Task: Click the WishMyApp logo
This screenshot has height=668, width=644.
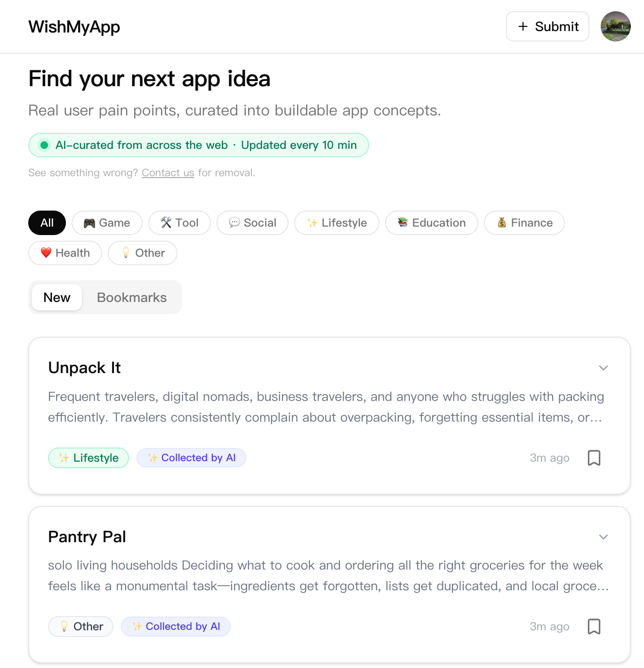Action: click(74, 26)
